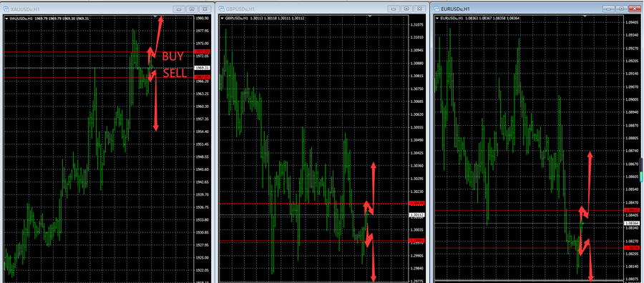Click the XAUUSDu,H1 chart window icon
Viewport: 644px width, 283px height.
(6, 9)
